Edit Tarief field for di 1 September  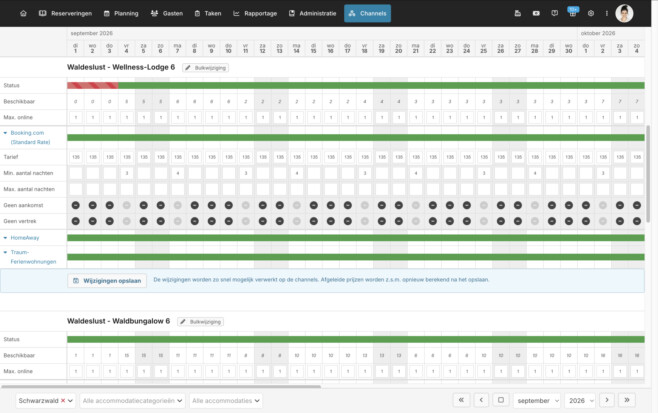click(76, 157)
